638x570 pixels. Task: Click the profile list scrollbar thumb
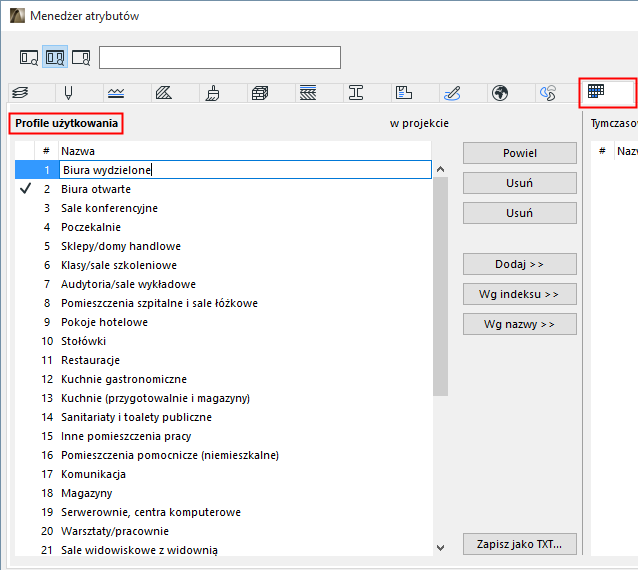click(x=440, y=286)
